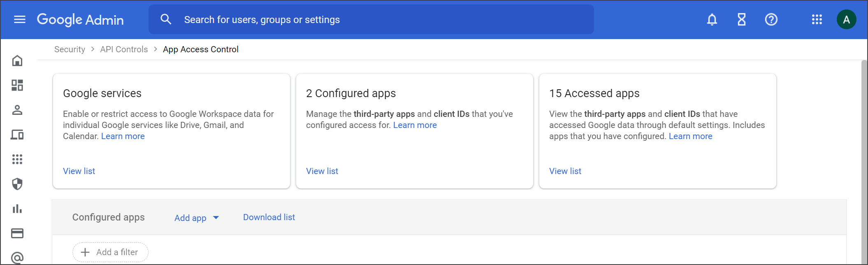Open Apps grid icon in sidebar
The width and height of the screenshot is (868, 265).
[17, 159]
